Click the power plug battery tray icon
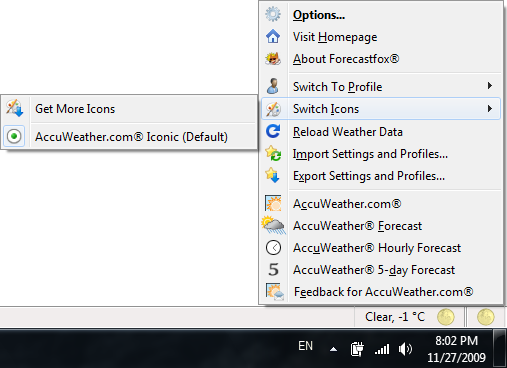Image resolution: width=507 pixels, height=368 pixels. coord(357,349)
